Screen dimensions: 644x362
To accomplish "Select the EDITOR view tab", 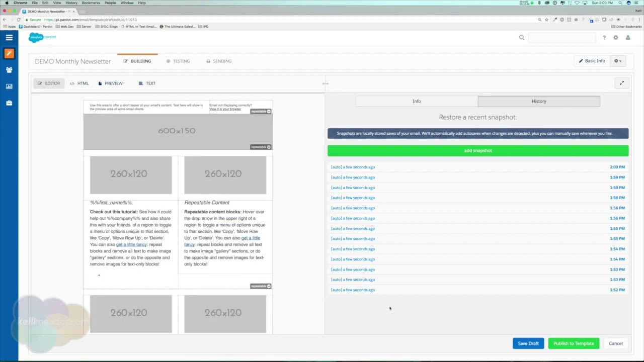I will [x=49, y=83].
